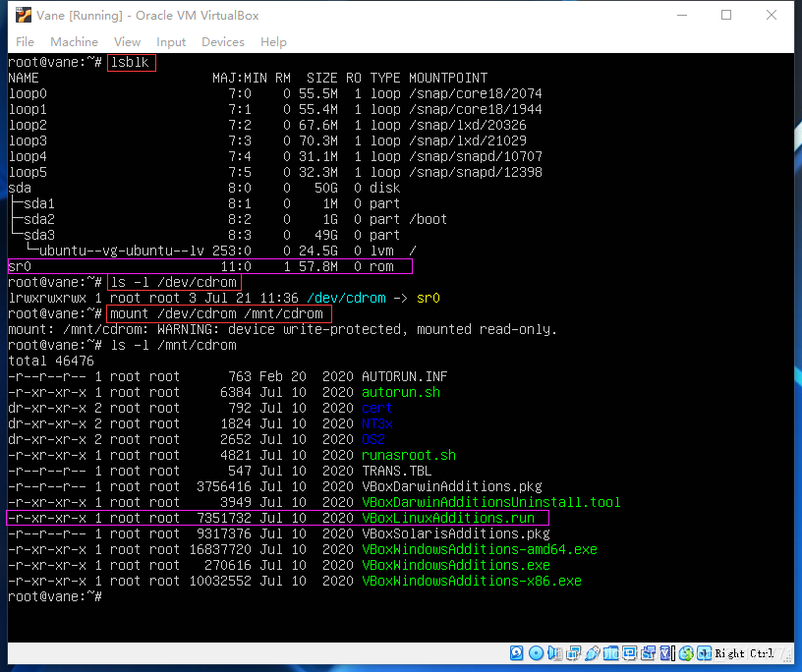The height and width of the screenshot is (672, 802).
Task: Click the keyboard capture status icon
Action: (705, 653)
